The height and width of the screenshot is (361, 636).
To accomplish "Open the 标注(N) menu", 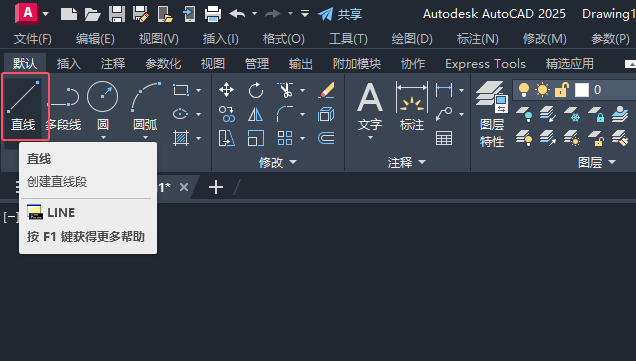I will (477, 39).
